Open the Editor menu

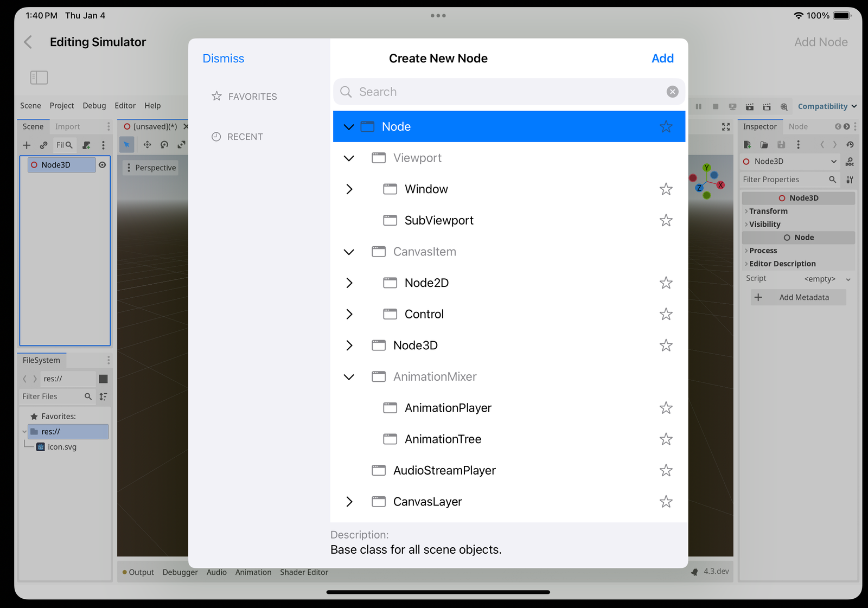(125, 106)
